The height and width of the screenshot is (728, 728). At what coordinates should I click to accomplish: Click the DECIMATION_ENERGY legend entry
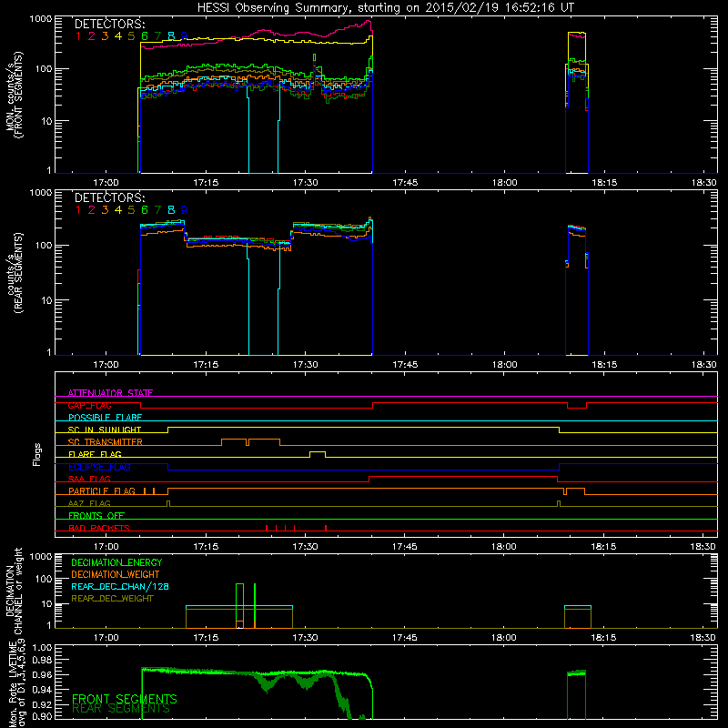click(x=117, y=562)
